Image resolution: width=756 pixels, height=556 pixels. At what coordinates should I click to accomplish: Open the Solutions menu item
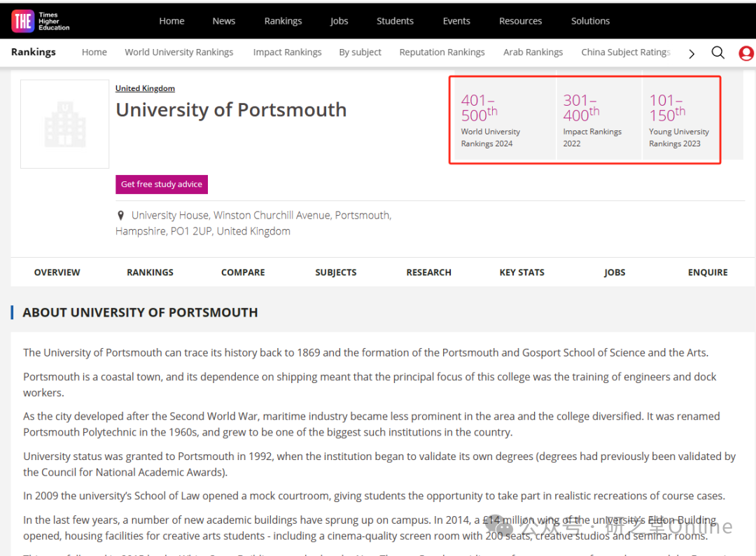(590, 21)
